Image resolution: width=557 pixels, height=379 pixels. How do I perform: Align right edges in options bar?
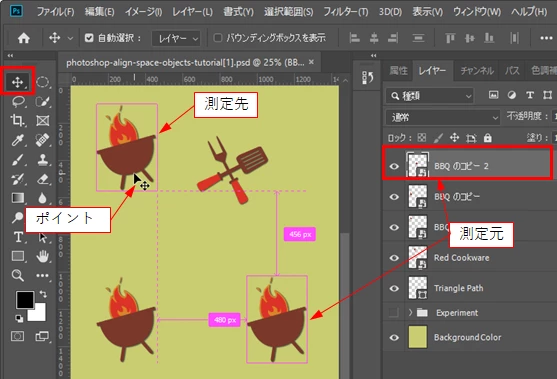click(x=393, y=38)
